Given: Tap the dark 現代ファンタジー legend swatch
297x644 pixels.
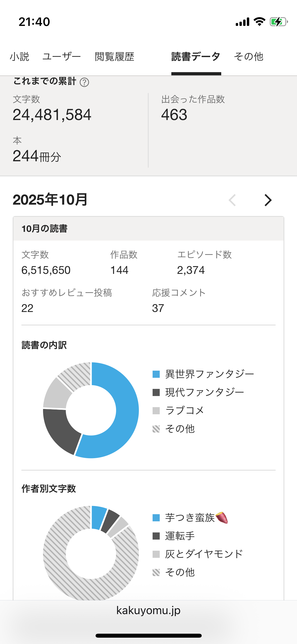Looking at the screenshot, I should (156, 393).
